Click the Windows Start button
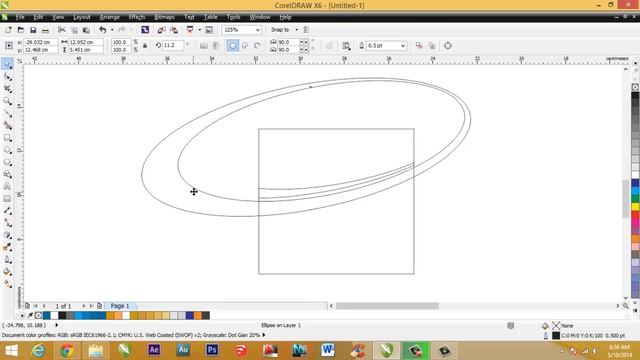 [x=11, y=351]
